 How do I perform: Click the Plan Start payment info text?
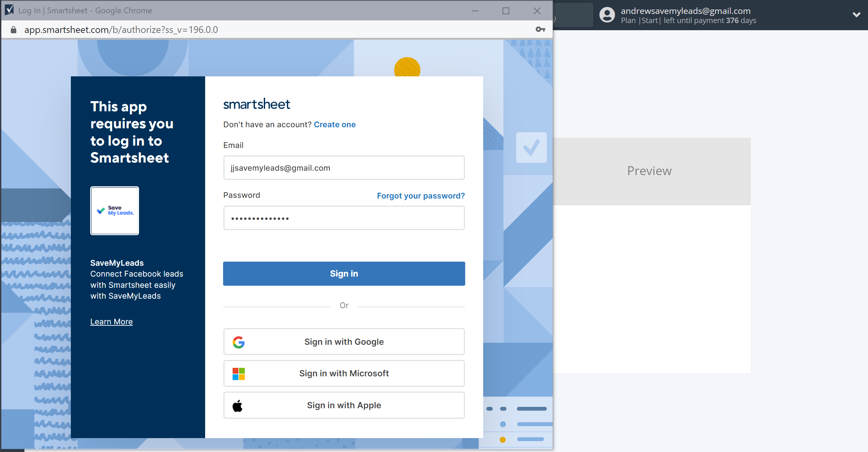[688, 21]
